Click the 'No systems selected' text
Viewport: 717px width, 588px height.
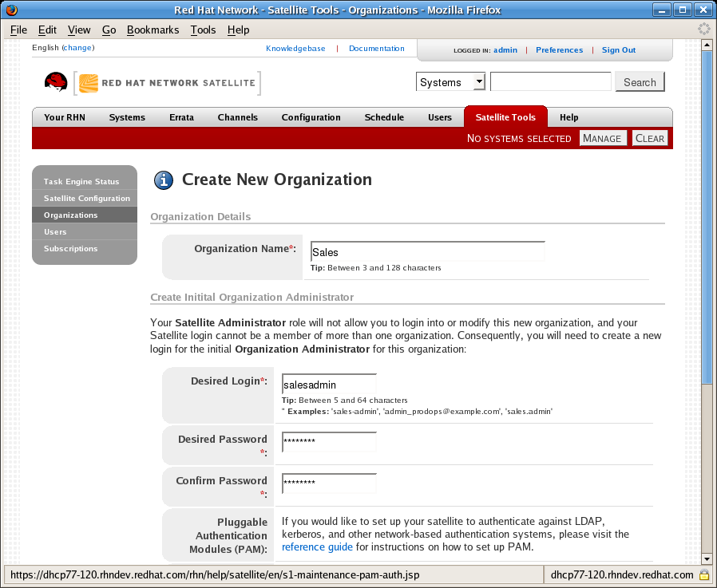(519, 139)
